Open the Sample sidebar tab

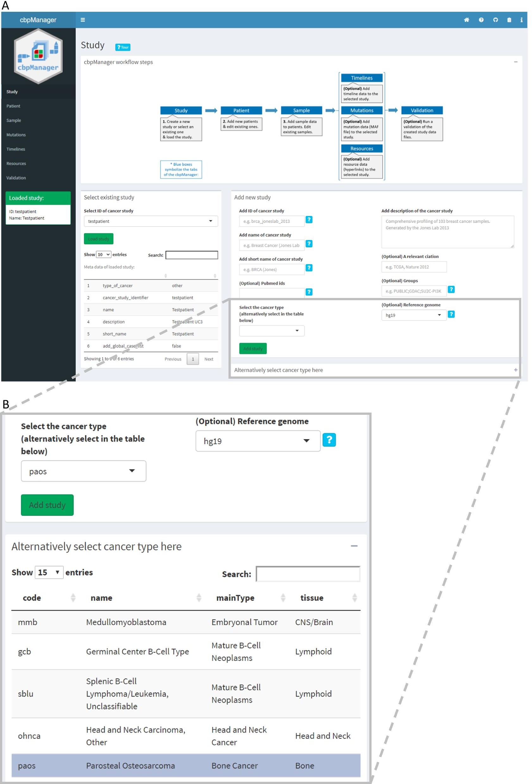(x=38, y=120)
